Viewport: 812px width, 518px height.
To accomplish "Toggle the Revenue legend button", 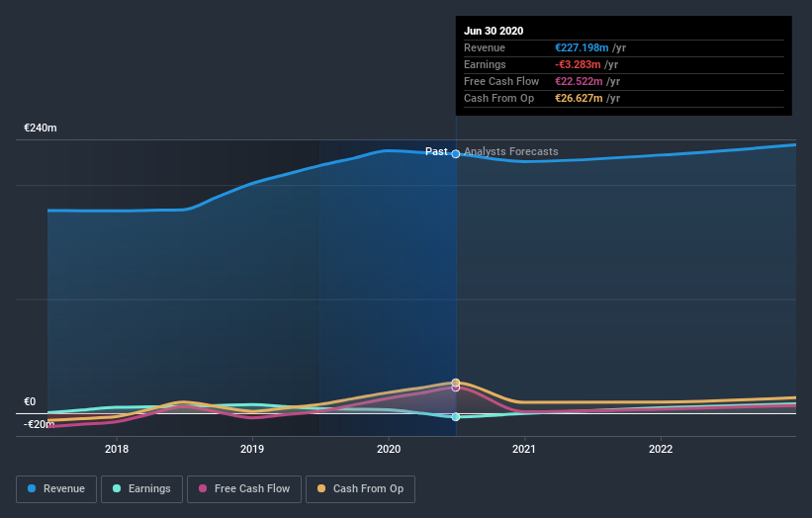I will pyautogui.click(x=56, y=489).
